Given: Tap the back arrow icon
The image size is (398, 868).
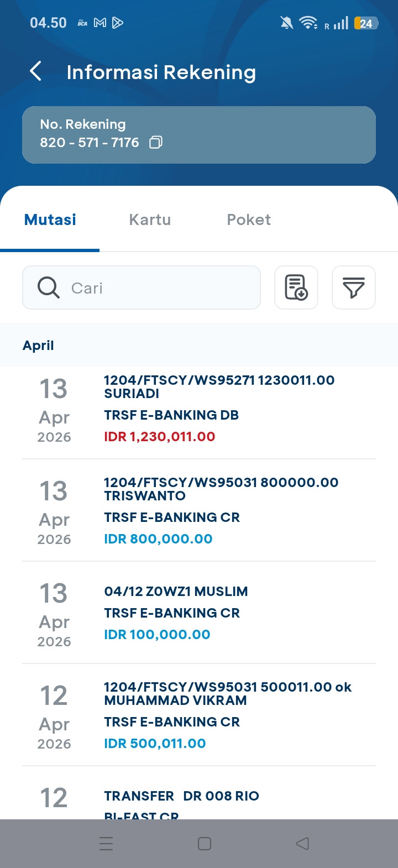Looking at the screenshot, I should pos(36,71).
